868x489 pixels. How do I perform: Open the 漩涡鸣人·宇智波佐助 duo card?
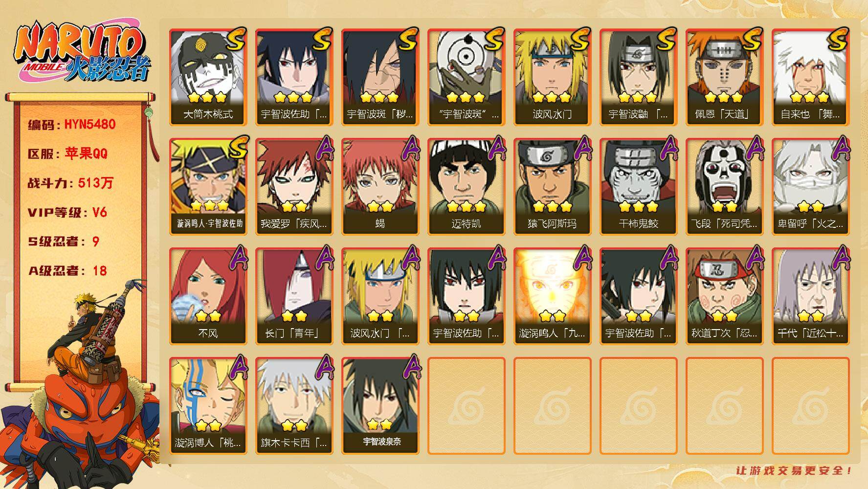pos(208,187)
